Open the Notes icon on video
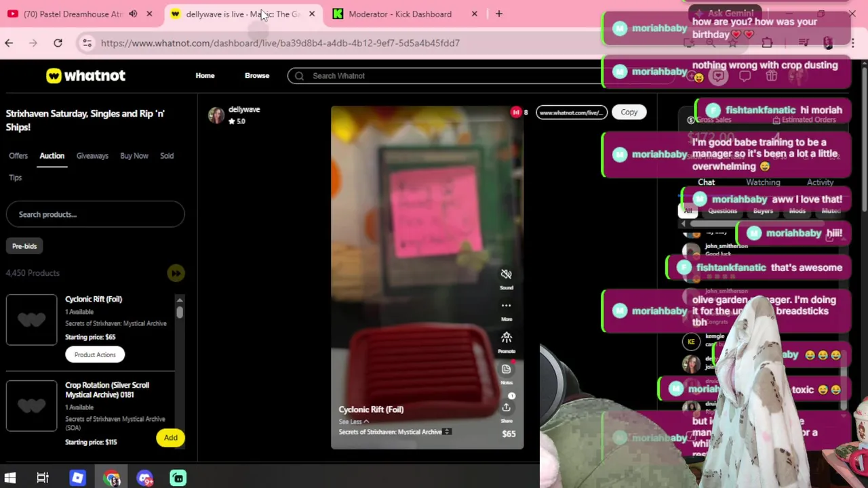 coord(506,369)
